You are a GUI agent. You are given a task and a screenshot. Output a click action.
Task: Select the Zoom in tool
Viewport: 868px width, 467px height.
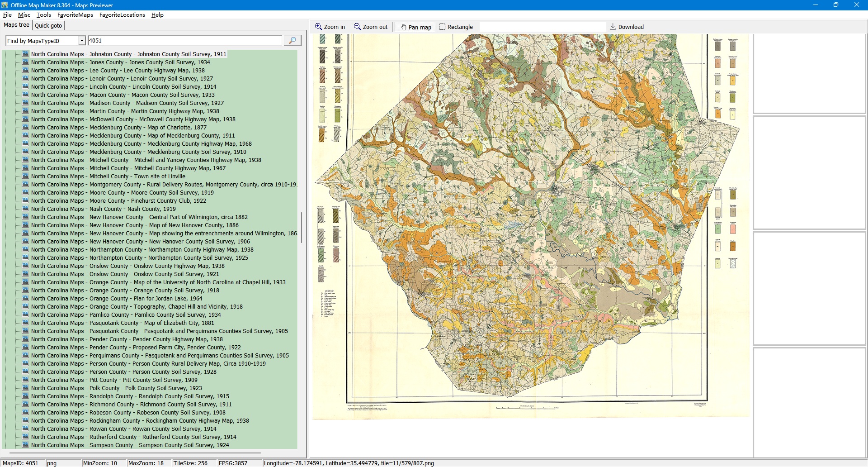[330, 27]
